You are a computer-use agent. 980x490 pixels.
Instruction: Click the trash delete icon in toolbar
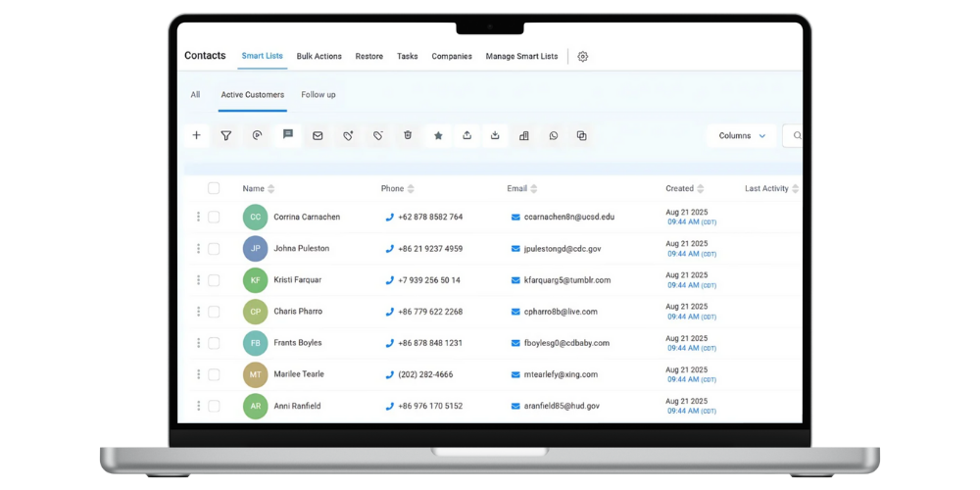tap(408, 135)
